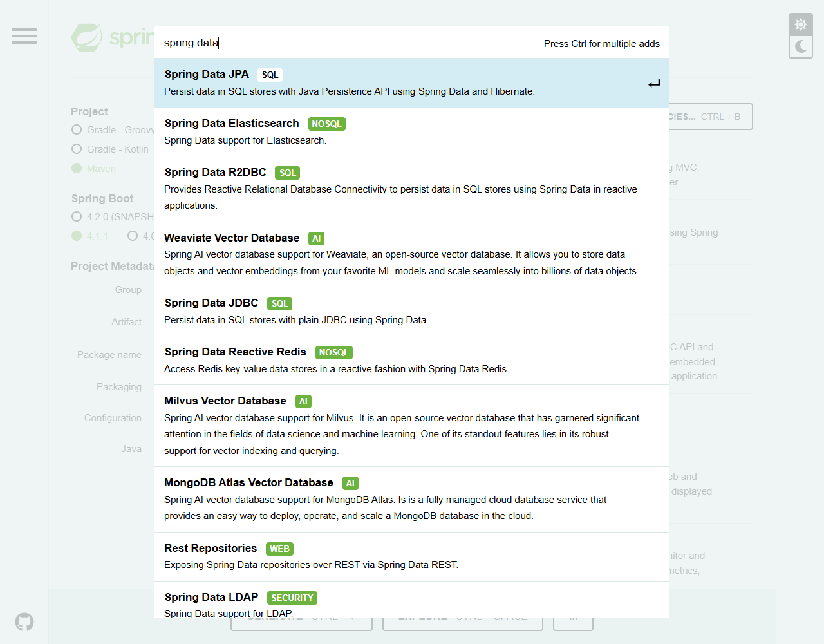Pick Rest Repositories from results
Image resolution: width=824 pixels, height=644 pixels.
412,557
